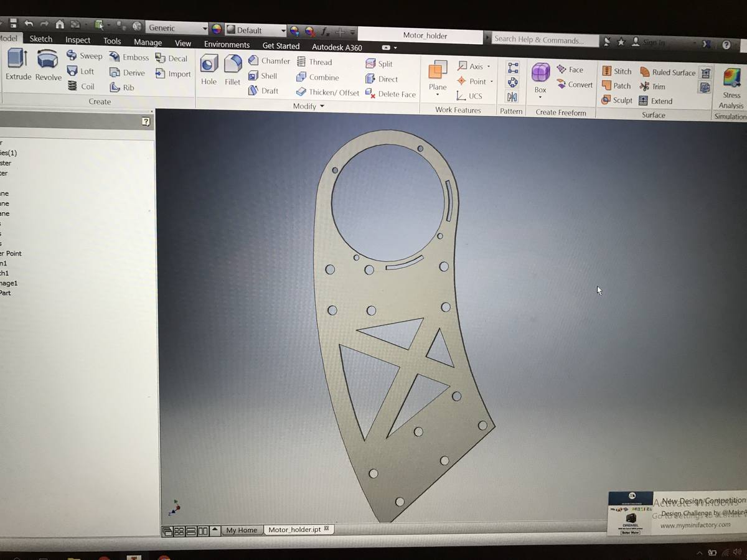Viewport: 747px width, 560px height.
Task: Apply a Decal
Action: [x=171, y=58]
